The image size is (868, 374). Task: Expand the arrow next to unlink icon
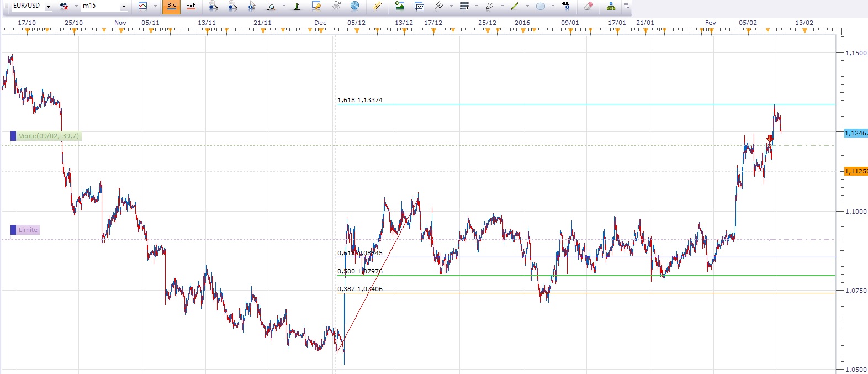[x=76, y=6]
